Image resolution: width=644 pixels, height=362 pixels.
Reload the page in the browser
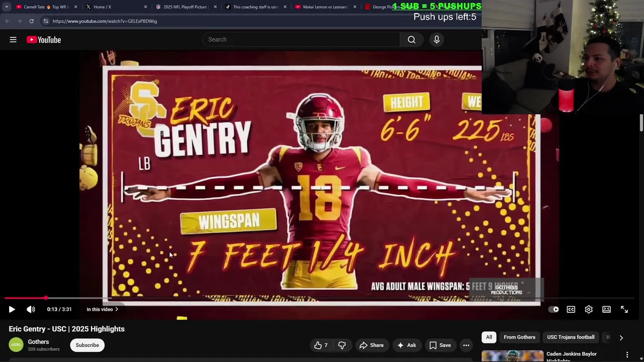coord(31,21)
